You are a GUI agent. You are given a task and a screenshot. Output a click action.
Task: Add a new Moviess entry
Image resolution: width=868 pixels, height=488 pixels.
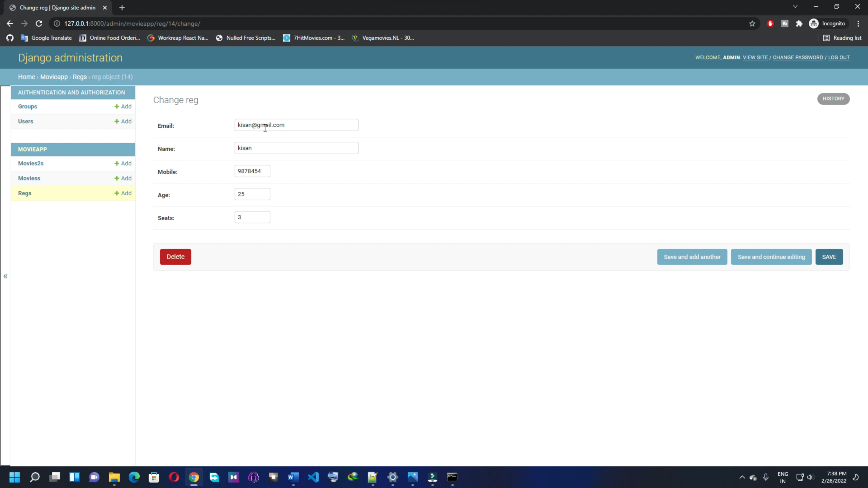tap(123, 178)
